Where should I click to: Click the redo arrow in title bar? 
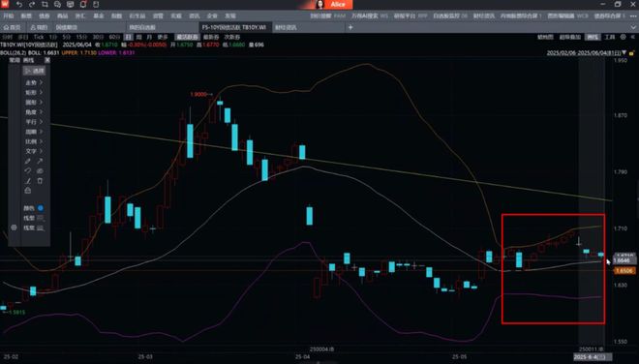point(32,5)
